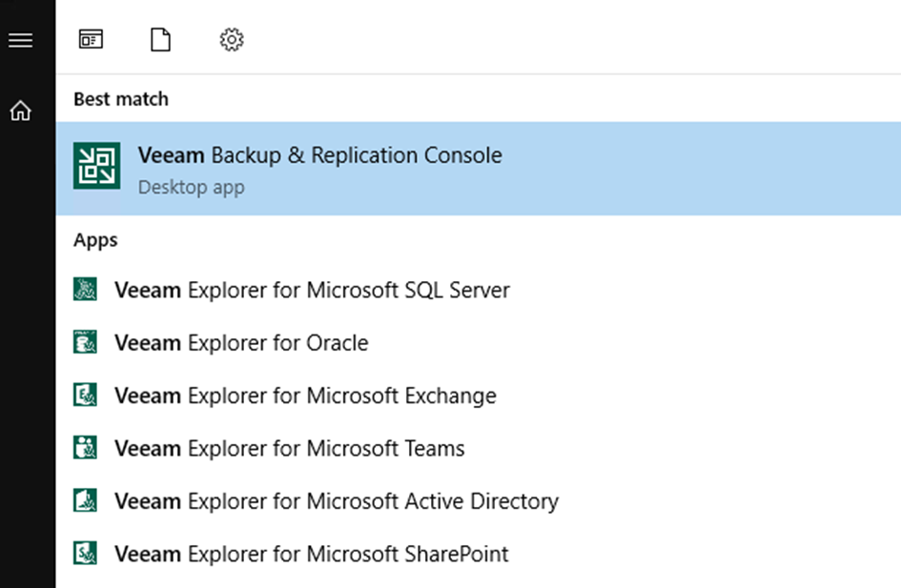The height and width of the screenshot is (588, 901).
Task: Open the hamburger menu in sidebar
Action: click(x=21, y=40)
